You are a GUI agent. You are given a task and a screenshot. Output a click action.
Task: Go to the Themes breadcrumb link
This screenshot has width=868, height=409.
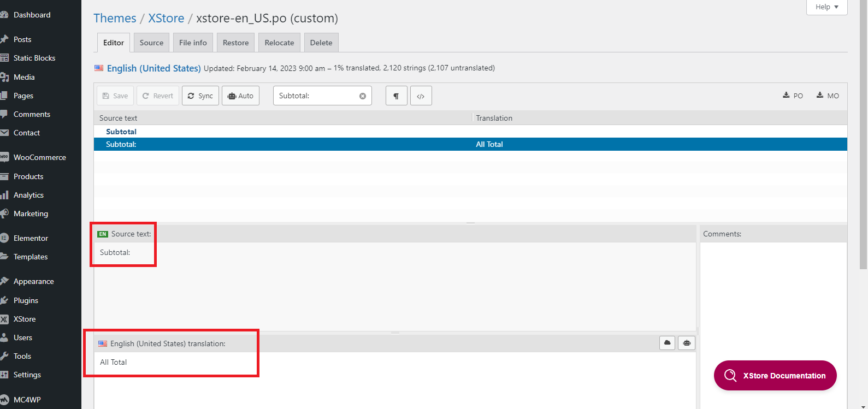pos(115,18)
